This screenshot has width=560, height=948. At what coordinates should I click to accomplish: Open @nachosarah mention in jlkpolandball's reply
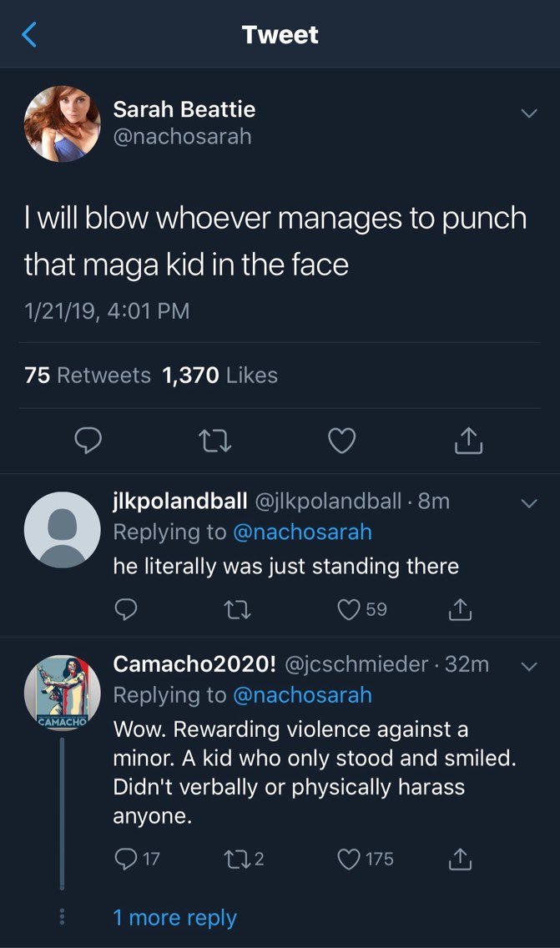tap(302, 532)
